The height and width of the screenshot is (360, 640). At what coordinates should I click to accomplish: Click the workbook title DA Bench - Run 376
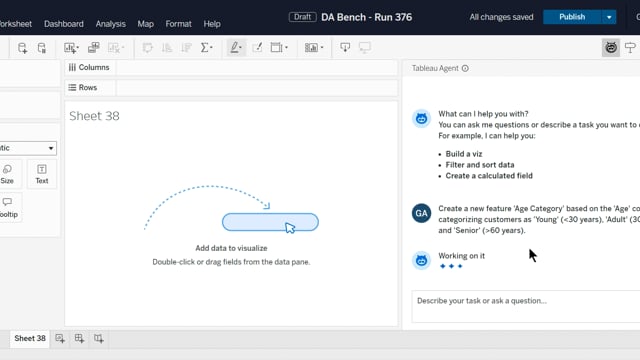point(367,17)
